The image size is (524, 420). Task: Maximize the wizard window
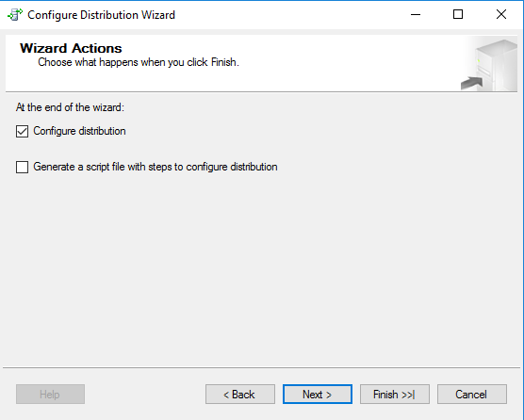pos(458,14)
